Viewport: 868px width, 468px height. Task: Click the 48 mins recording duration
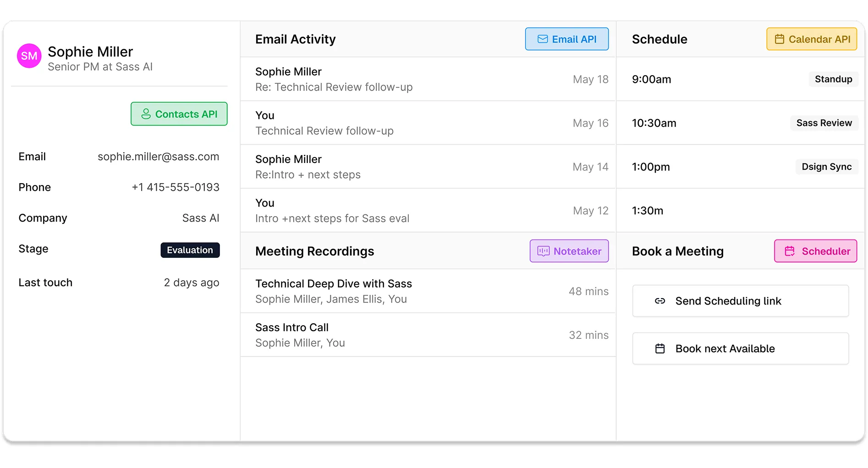pos(589,291)
